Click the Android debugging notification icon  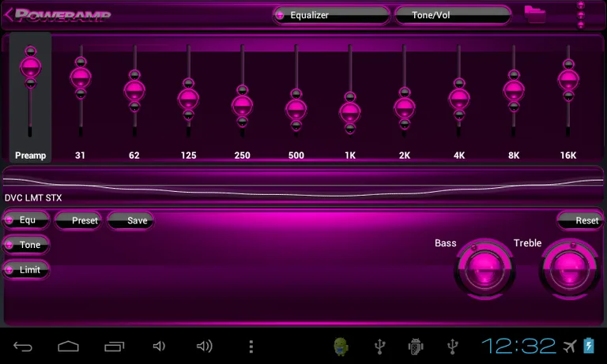[416, 346]
